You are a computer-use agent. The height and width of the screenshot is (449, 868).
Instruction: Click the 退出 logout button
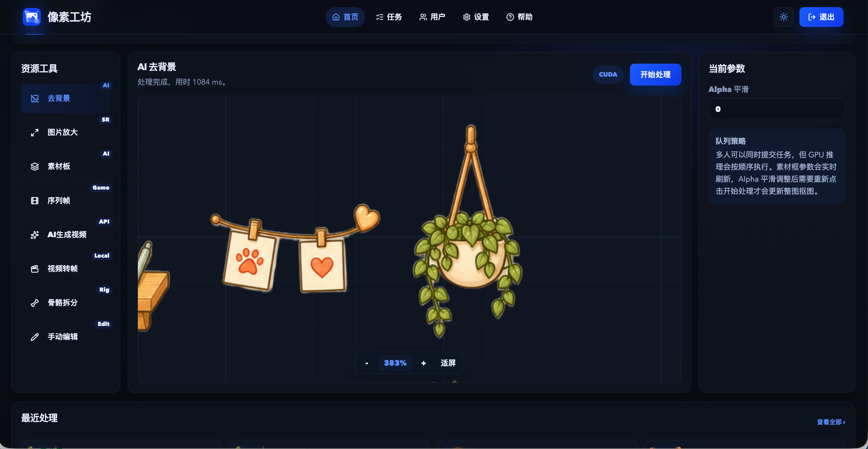pyautogui.click(x=821, y=17)
